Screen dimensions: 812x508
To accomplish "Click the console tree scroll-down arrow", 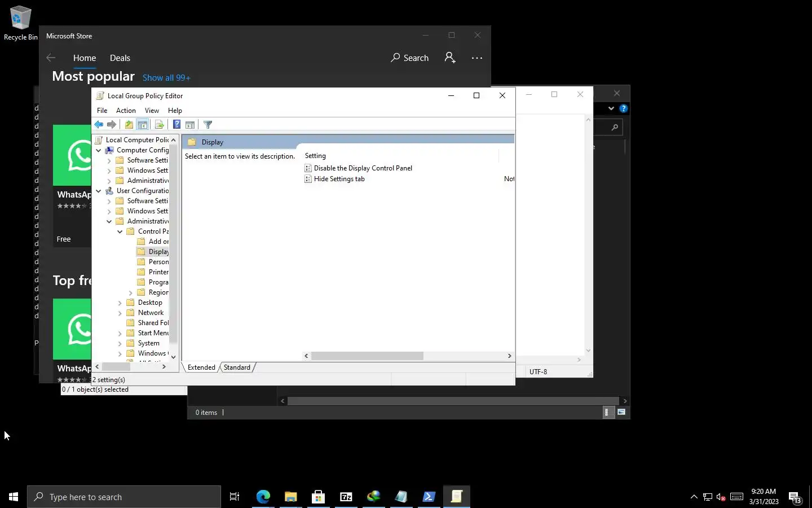I will pos(173,357).
